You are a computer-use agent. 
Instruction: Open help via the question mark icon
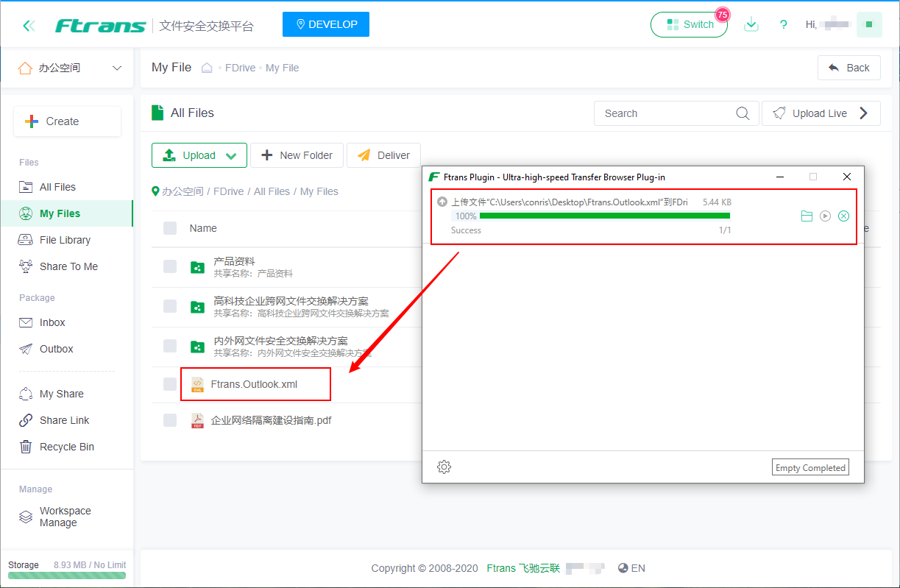point(784,24)
